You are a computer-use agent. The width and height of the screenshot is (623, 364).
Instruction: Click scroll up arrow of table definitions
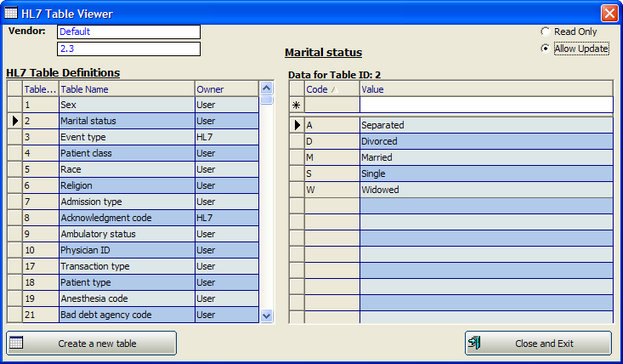click(x=267, y=88)
